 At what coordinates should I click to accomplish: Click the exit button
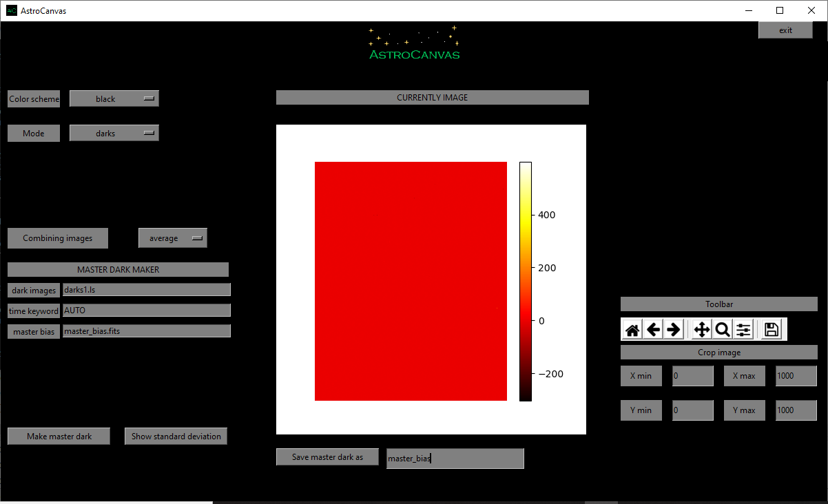pyautogui.click(x=785, y=30)
